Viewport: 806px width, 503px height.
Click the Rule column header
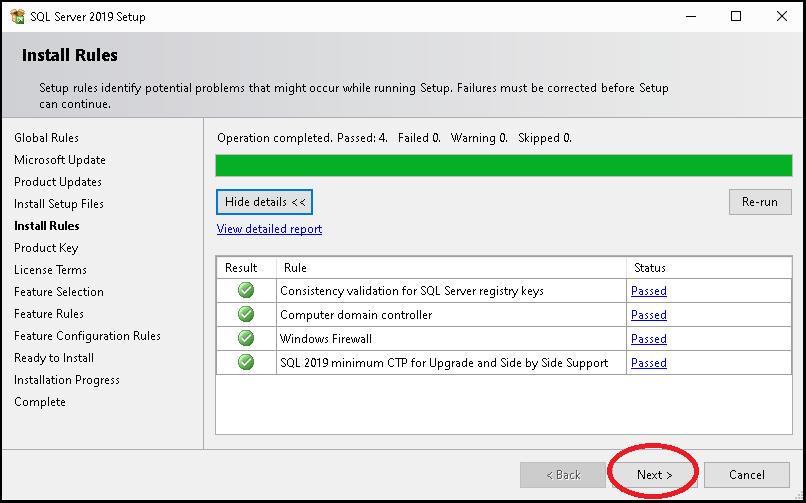click(x=451, y=268)
